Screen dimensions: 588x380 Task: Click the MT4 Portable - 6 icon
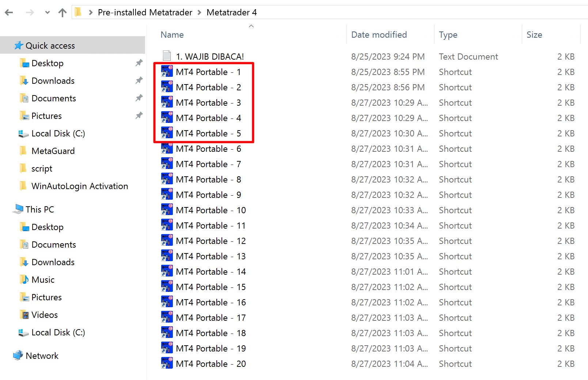(x=167, y=148)
